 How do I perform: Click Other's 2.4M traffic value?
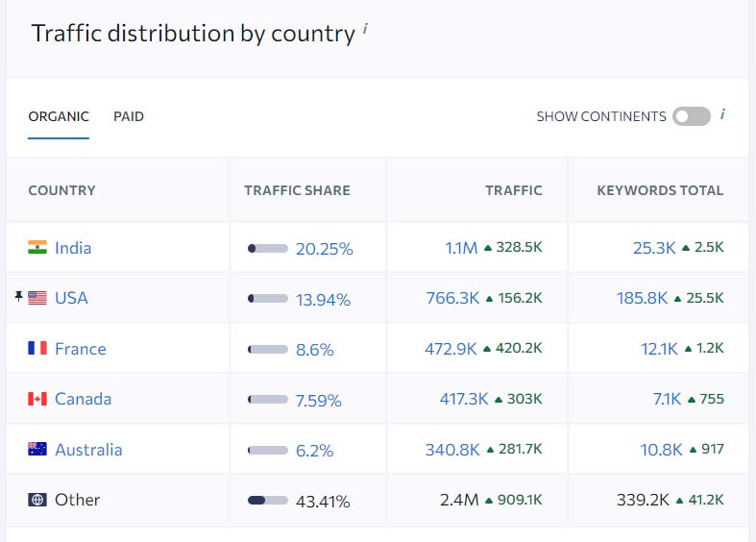(459, 500)
